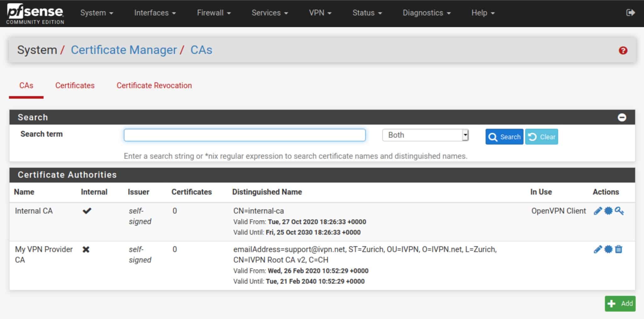
Task: Focus the Search term input field
Action: pyautogui.click(x=245, y=135)
